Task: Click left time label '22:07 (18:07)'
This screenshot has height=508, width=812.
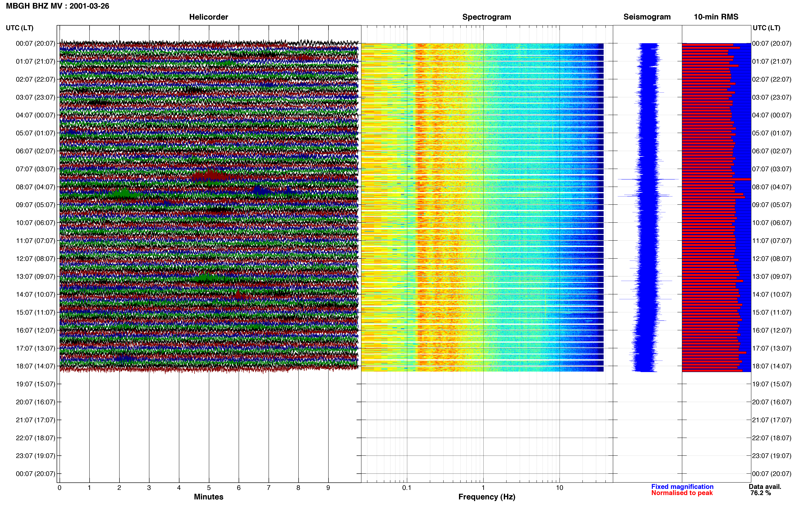Action: [36, 438]
